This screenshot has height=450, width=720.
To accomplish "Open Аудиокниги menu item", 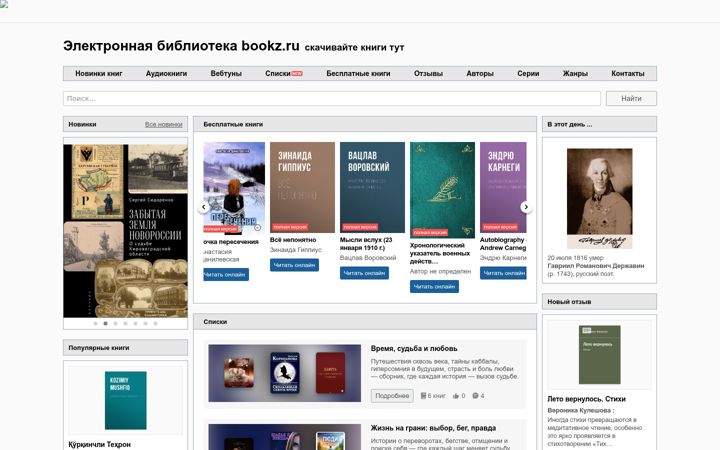I will (x=166, y=73).
